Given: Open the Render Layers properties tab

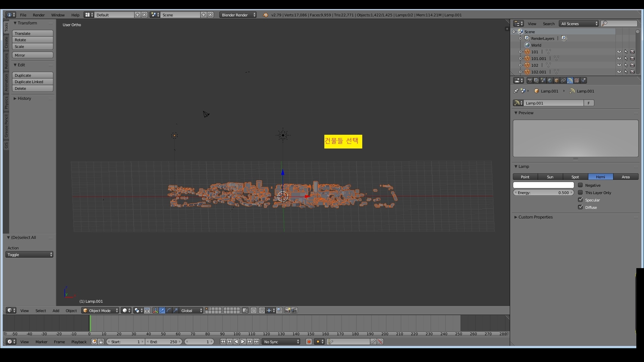Looking at the screenshot, I should point(536,80).
